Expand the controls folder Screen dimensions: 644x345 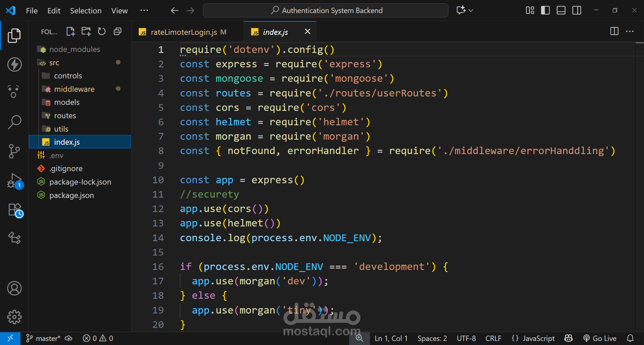click(x=80, y=76)
